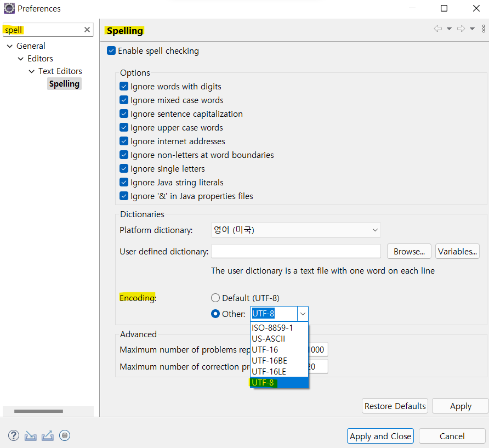Click Apply and Close

pos(380,436)
